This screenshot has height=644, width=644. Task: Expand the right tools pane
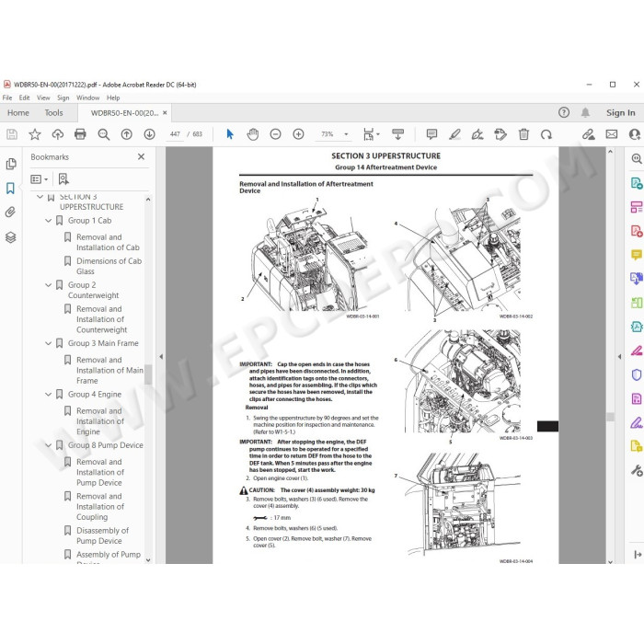point(638,555)
